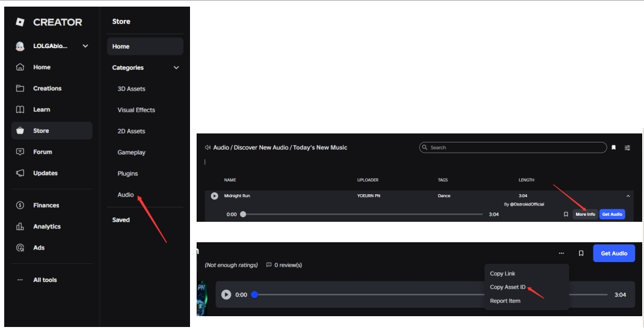Image resolution: width=644 pixels, height=330 pixels.
Task: Select Store in the Creator sidebar
Action: (52, 130)
